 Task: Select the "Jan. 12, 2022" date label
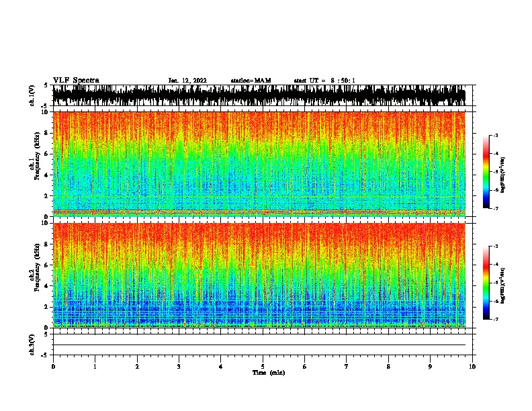click(x=187, y=81)
